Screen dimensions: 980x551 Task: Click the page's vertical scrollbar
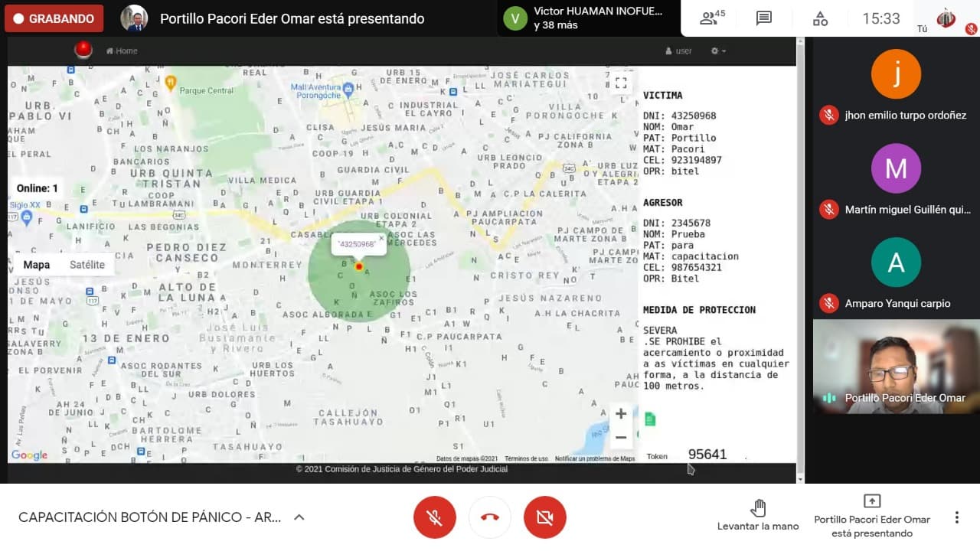coord(801,260)
